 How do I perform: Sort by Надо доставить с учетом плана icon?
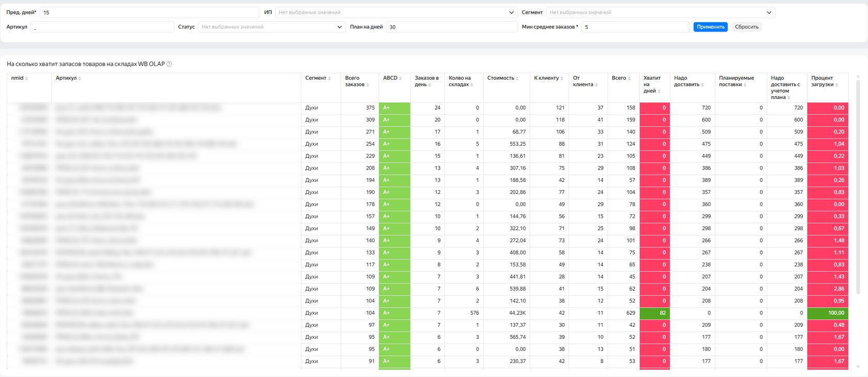(x=789, y=98)
